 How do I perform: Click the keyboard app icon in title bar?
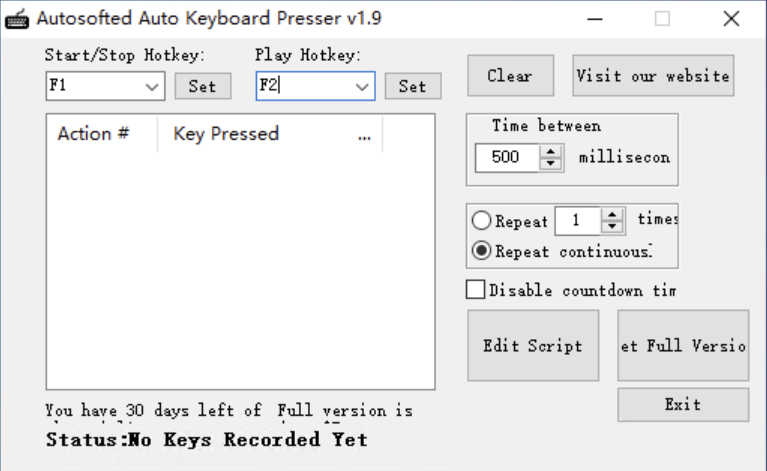coord(18,18)
